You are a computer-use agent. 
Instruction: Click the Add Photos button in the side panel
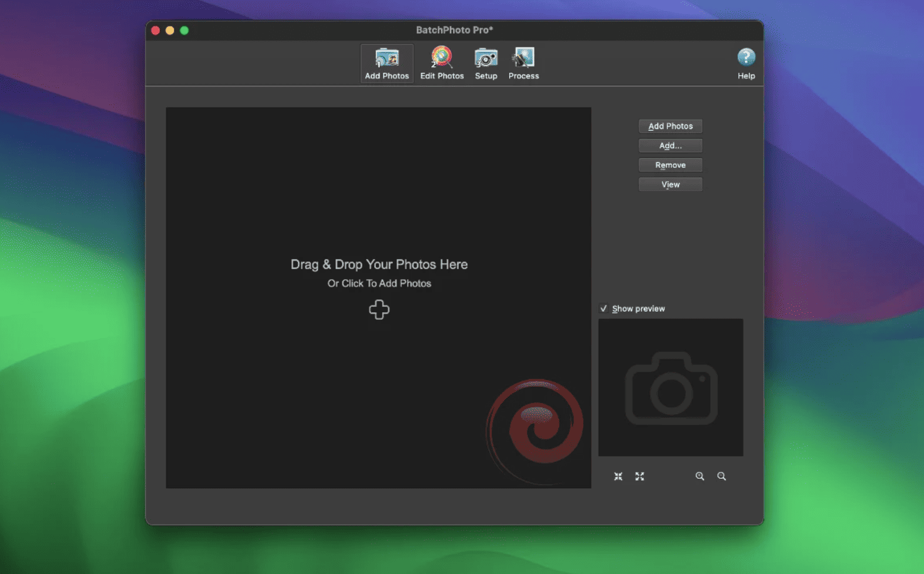pos(670,126)
